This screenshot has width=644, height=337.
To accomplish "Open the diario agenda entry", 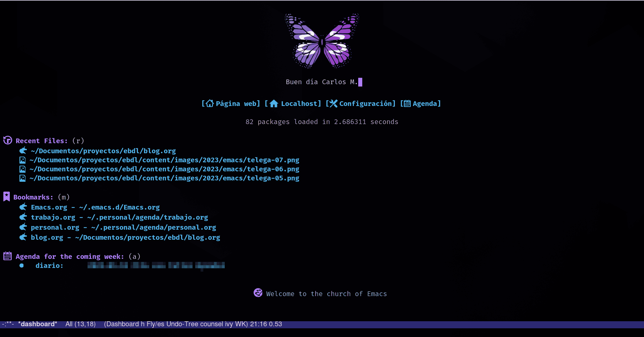I will [x=130, y=266].
